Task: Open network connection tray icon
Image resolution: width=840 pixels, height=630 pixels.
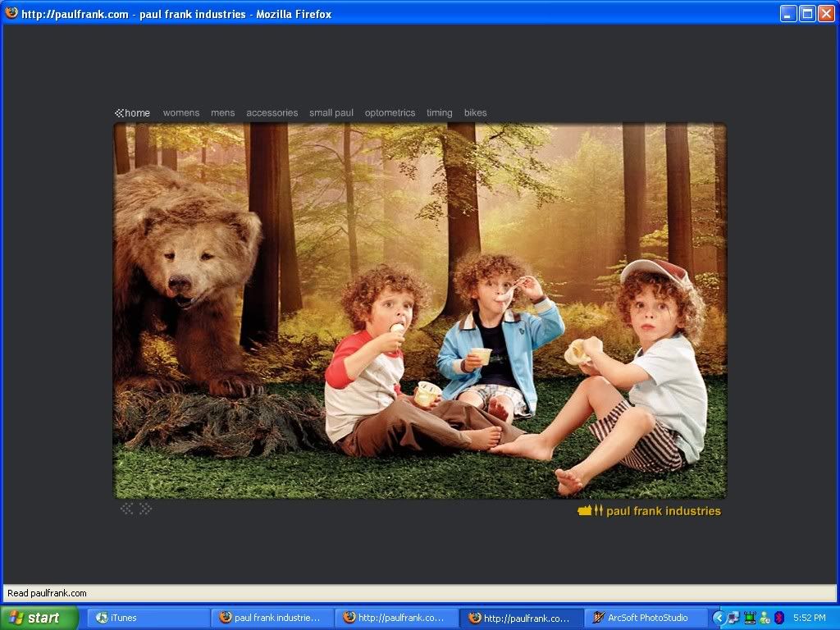Action: pyautogui.click(x=733, y=618)
